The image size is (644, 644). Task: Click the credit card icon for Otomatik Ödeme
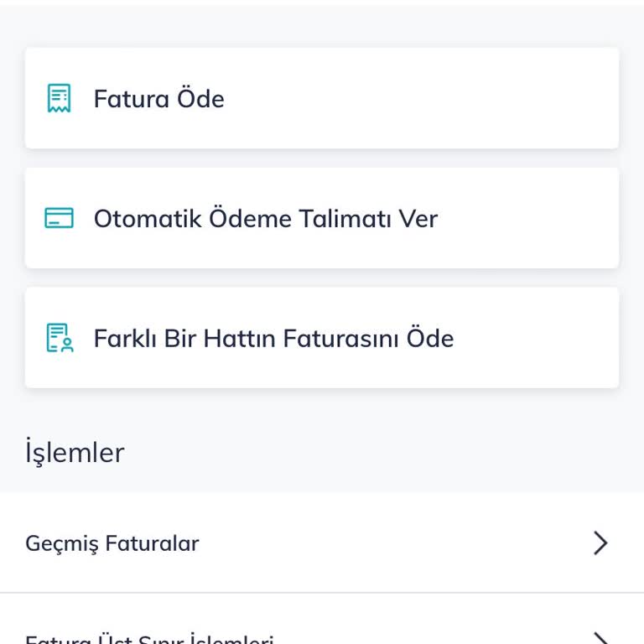point(59,219)
